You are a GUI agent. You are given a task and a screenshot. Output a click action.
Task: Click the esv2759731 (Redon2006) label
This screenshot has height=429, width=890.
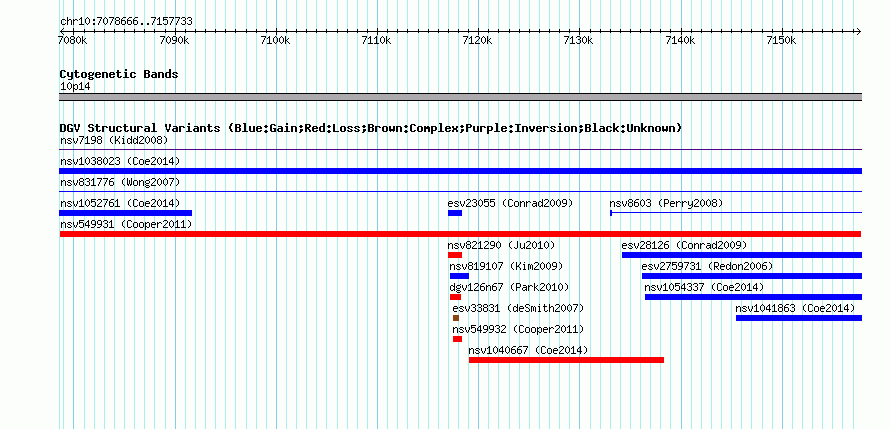tap(707, 266)
